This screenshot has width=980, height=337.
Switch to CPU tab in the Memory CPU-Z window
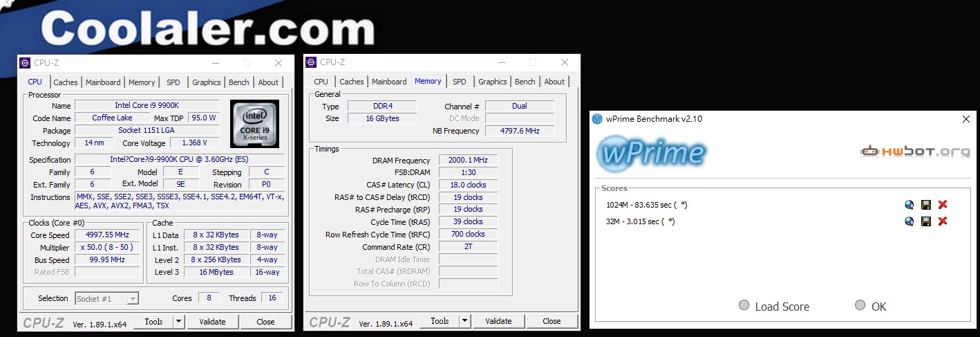[x=321, y=82]
